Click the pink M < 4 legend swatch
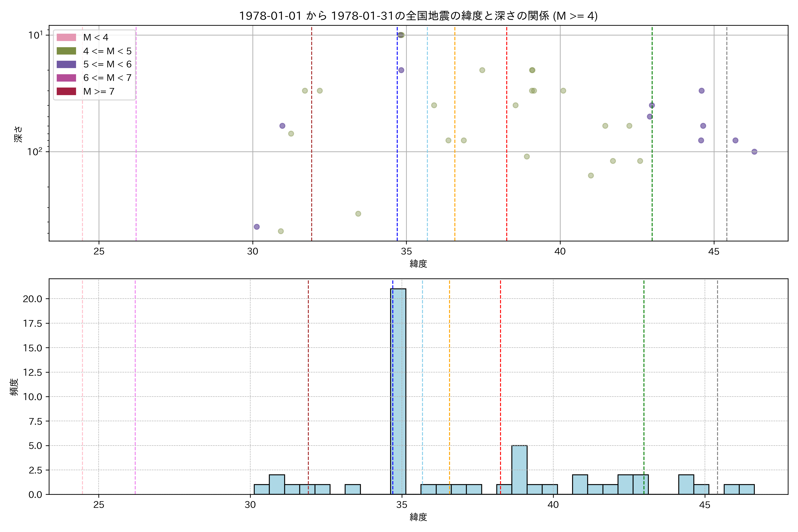The image size is (798, 532). click(66, 37)
